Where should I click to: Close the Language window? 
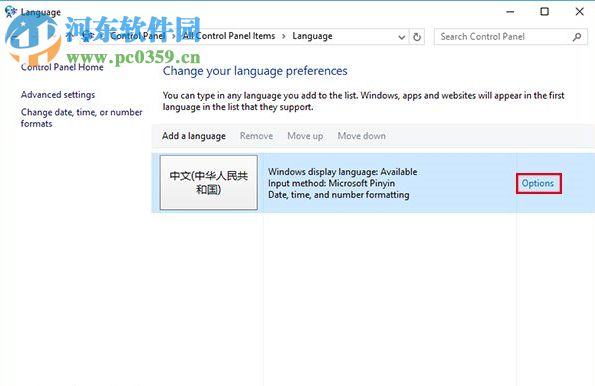click(579, 12)
